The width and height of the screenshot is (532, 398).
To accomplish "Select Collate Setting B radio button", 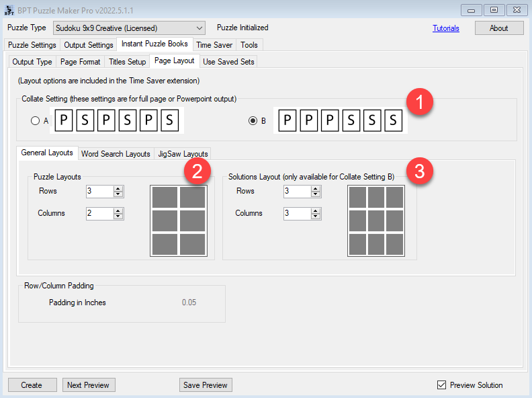I will coord(253,121).
